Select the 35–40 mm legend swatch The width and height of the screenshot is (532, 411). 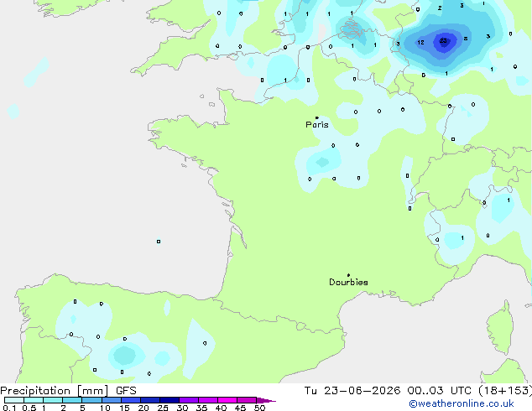pos(208,400)
